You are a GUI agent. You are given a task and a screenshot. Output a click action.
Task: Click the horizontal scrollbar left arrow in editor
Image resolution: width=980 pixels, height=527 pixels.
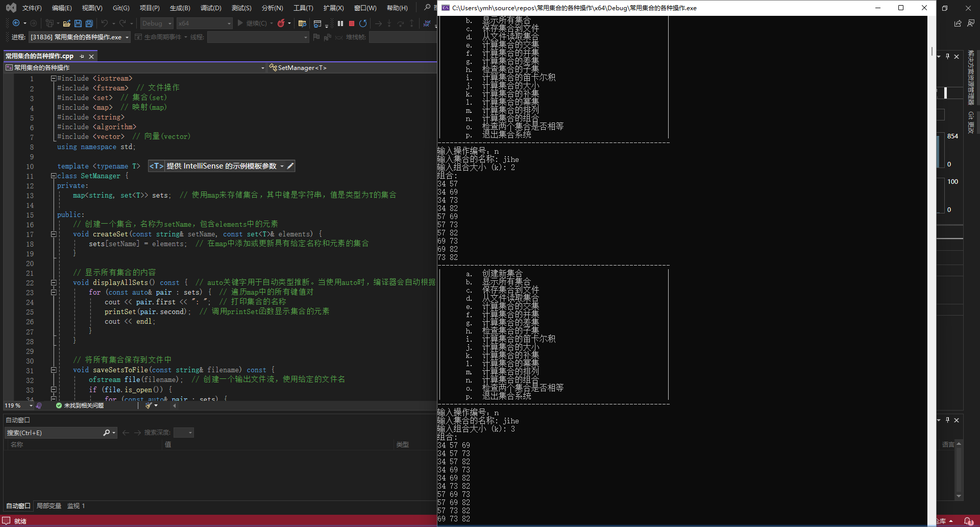(175, 405)
